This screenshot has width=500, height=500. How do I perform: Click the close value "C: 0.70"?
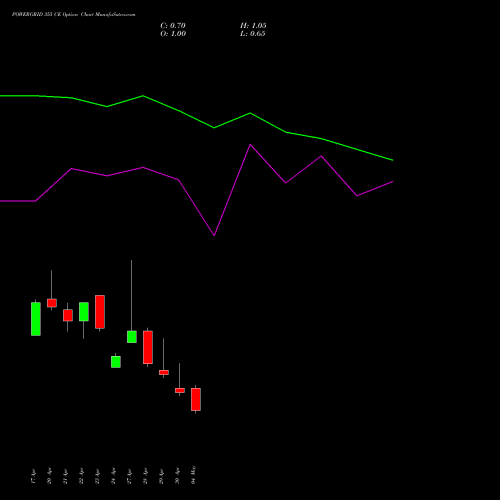pos(173,26)
